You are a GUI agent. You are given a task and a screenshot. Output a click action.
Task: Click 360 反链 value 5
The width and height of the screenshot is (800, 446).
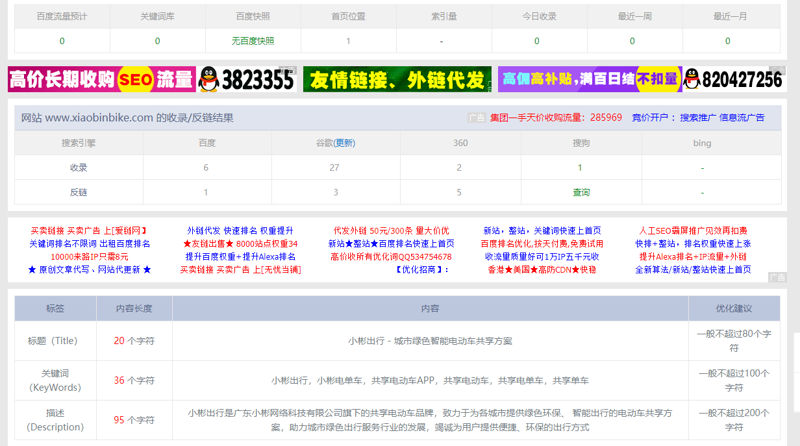tap(459, 192)
